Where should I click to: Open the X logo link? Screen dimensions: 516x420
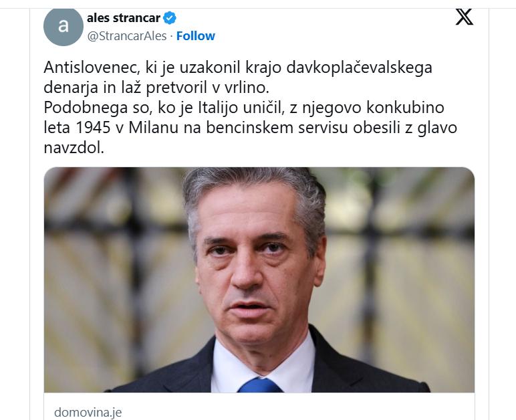pos(465,17)
